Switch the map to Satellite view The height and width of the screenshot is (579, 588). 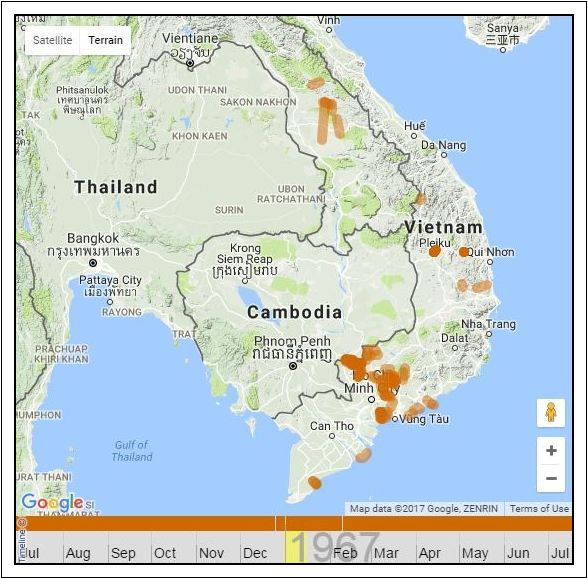tap(52, 40)
